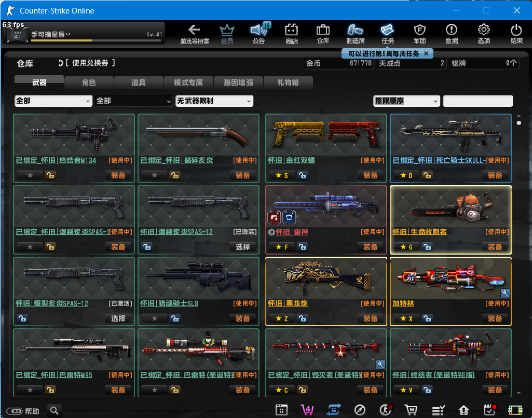Switch to the 模式专属 tab

tap(188, 82)
